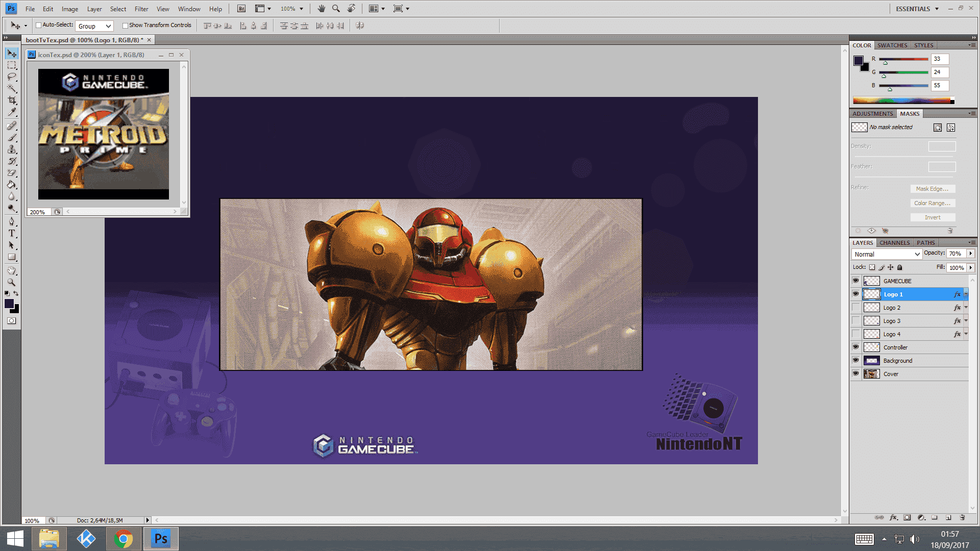This screenshot has height=551, width=980.
Task: Show the Logo 4 layer
Action: (856, 334)
